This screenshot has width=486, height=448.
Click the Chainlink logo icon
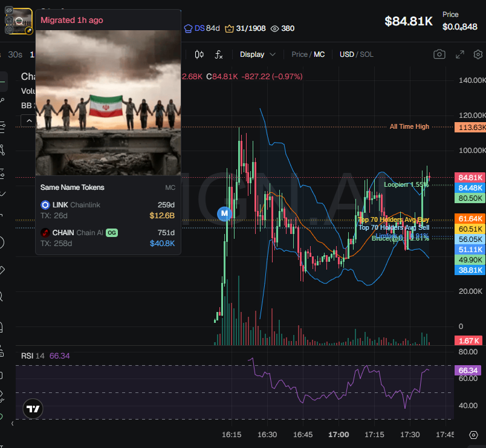point(45,205)
